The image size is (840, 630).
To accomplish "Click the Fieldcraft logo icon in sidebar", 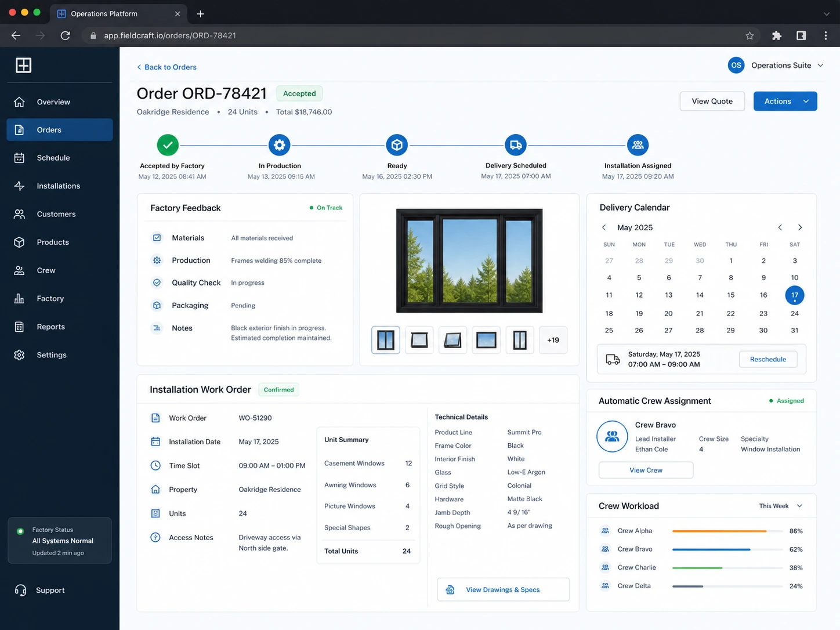I will click(23, 66).
